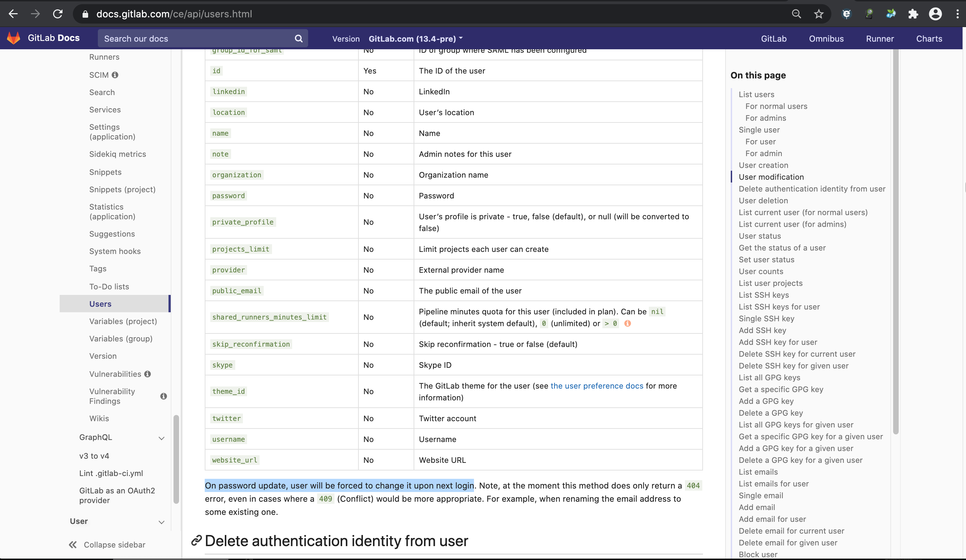
Task: Click the zoom magnifier icon in address bar
Action: [x=796, y=14]
